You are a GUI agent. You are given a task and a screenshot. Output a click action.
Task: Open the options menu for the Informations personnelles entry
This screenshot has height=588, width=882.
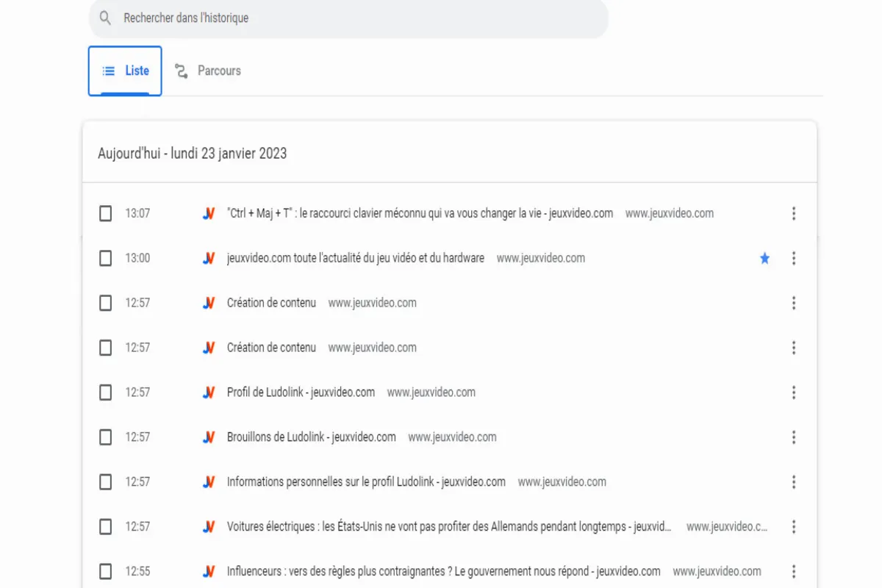(794, 482)
